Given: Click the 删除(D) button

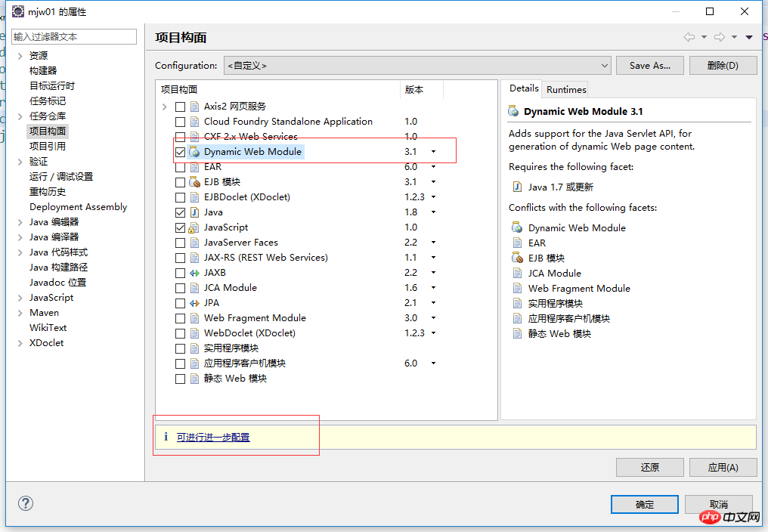Looking at the screenshot, I should click(723, 65).
